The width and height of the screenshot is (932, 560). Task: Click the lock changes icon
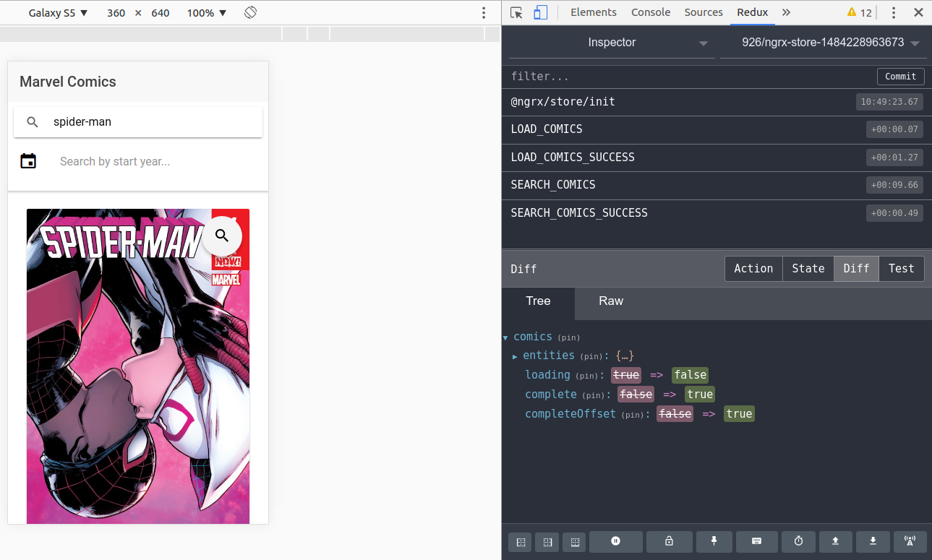(669, 541)
